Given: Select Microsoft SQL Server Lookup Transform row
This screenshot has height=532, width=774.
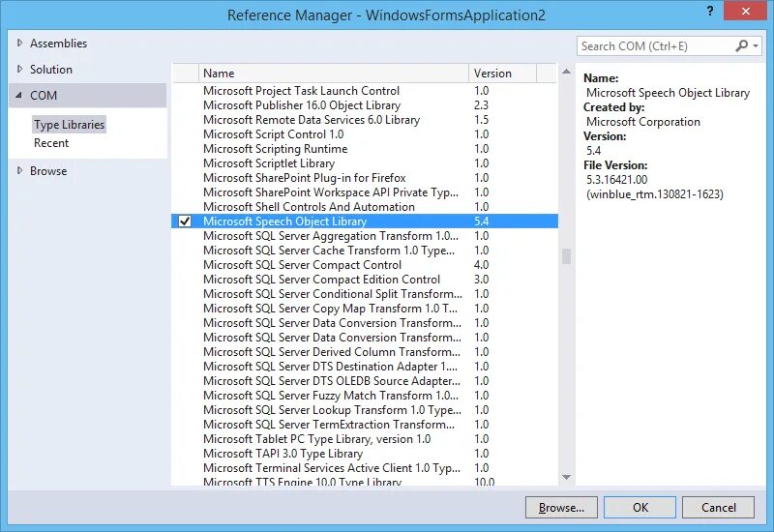Looking at the screenshot, I should pos(365,410).
